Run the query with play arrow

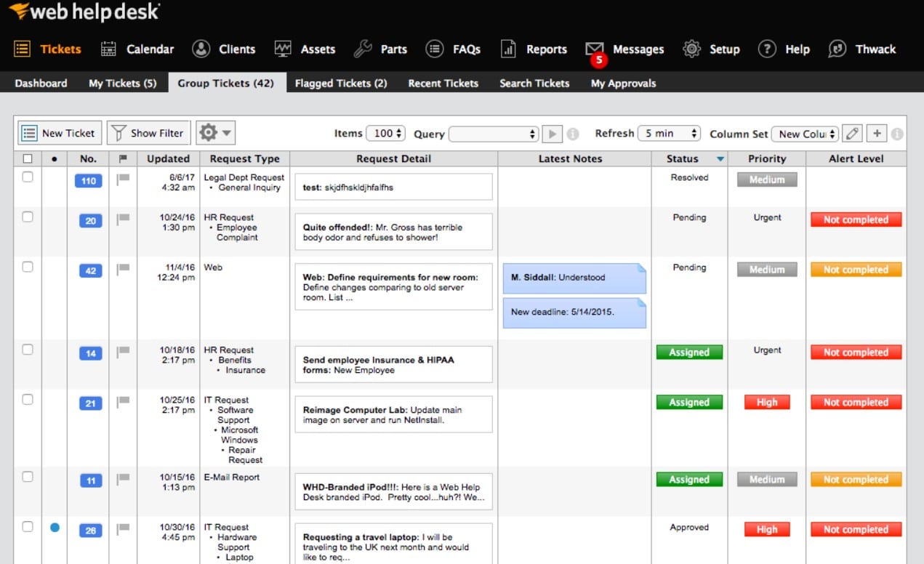click(x=553, y=134)
